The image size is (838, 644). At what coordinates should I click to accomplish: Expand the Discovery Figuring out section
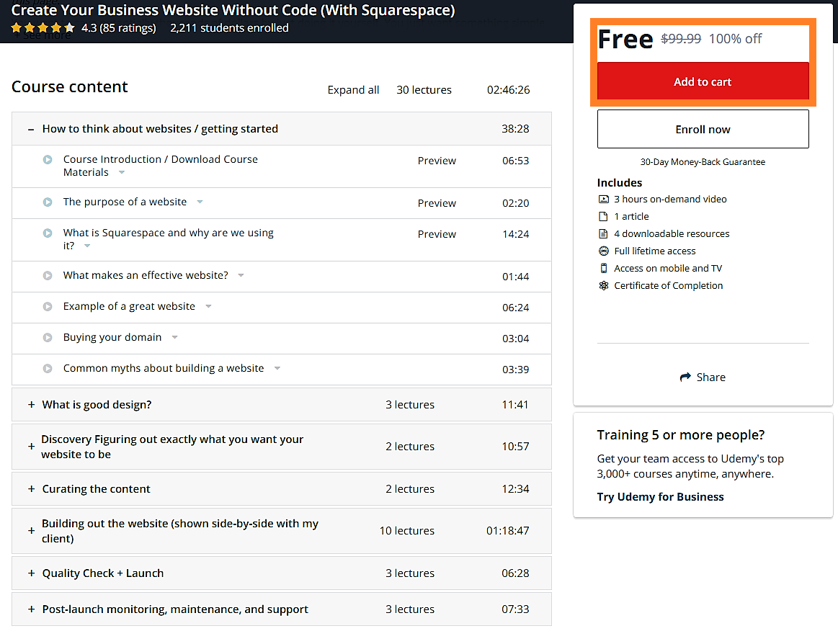click(x=31, y=446)
